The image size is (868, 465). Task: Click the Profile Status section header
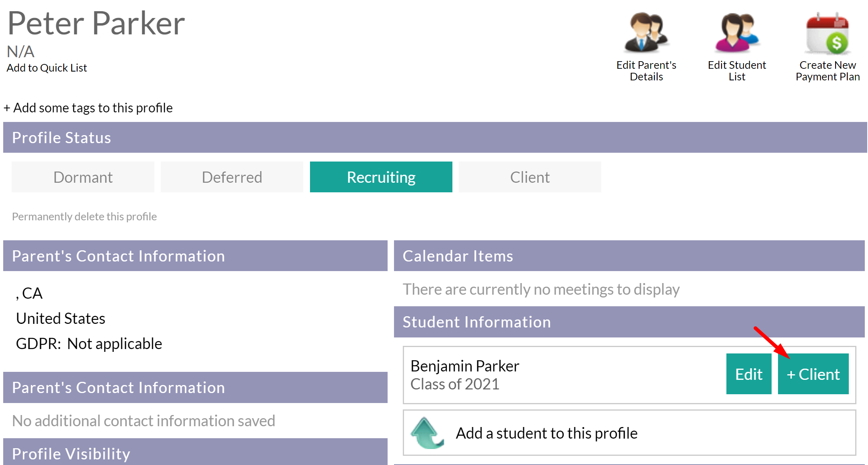62,138
